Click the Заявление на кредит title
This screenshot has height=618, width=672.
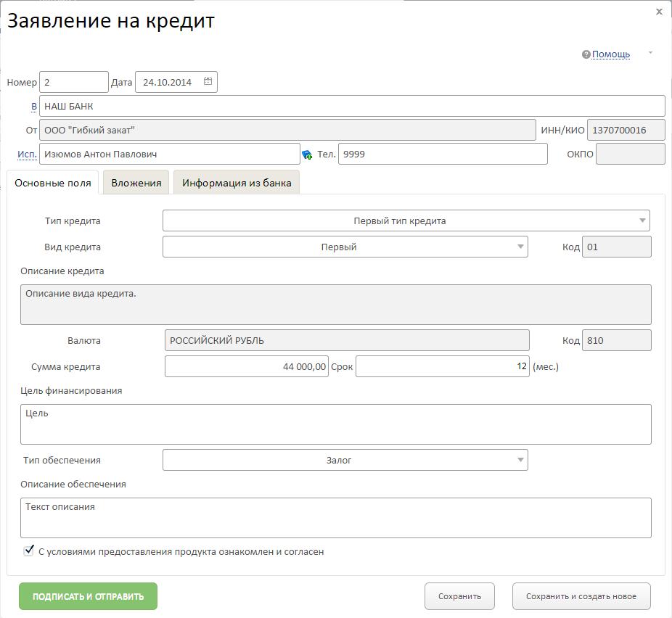coord(110,21)
